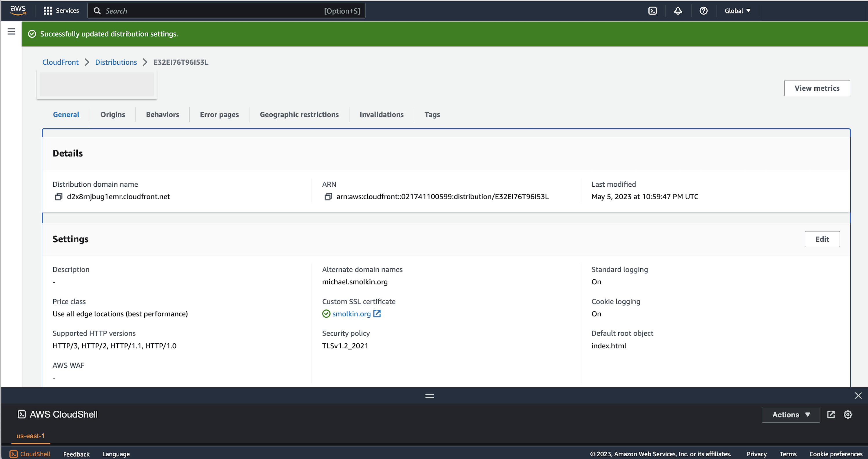Open smolkin.org certificate external link icon

point(377,314)
